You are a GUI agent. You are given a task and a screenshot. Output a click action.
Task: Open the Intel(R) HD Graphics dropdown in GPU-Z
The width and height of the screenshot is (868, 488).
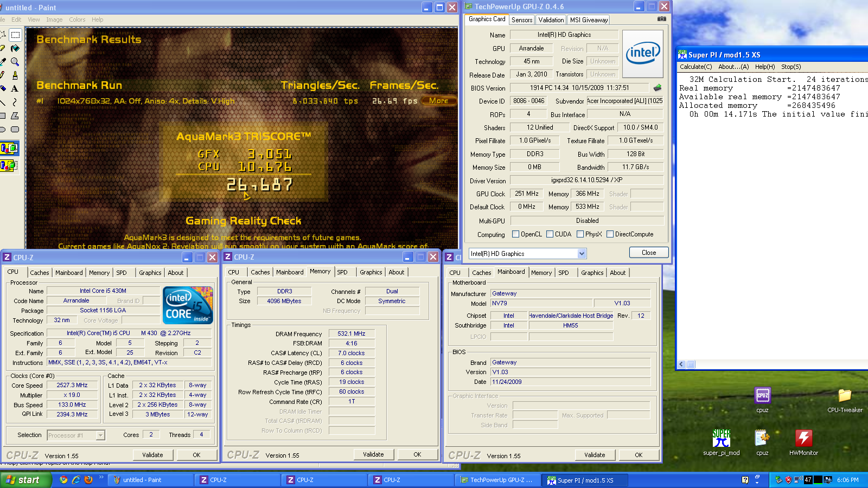click(x=582, y=254)
